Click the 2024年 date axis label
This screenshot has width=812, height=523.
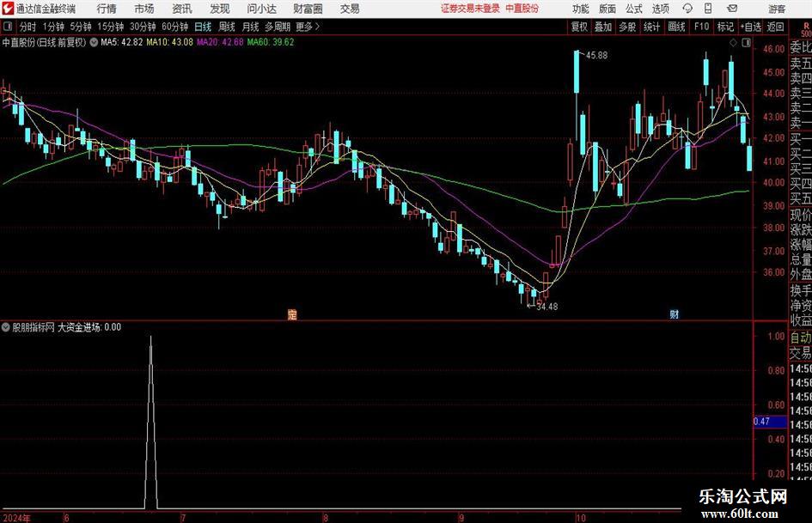pyautogui.click(x=17, y=518)
